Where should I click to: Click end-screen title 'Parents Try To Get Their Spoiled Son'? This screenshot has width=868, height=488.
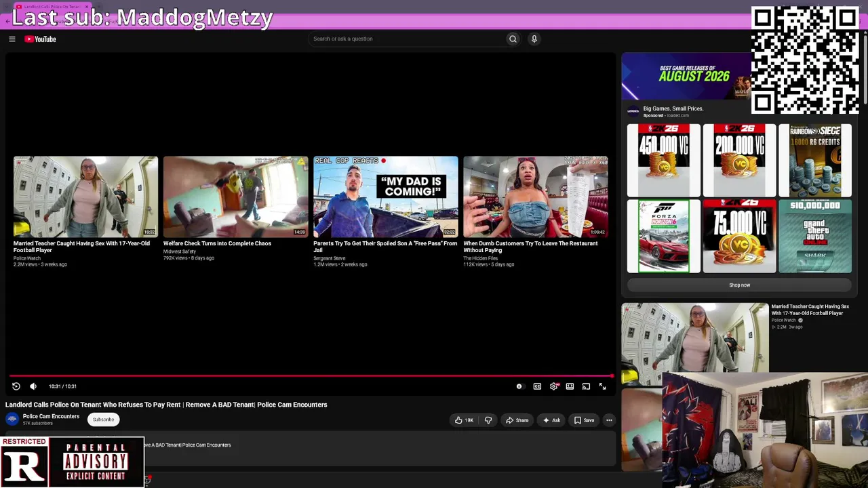(x=385, y=247)
